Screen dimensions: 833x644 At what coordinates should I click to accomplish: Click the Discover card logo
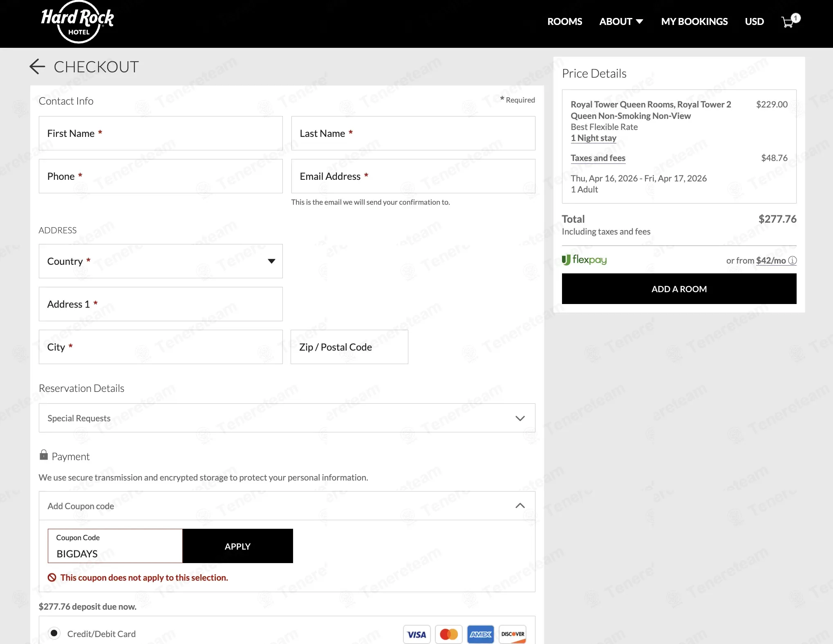coord(513,634)
